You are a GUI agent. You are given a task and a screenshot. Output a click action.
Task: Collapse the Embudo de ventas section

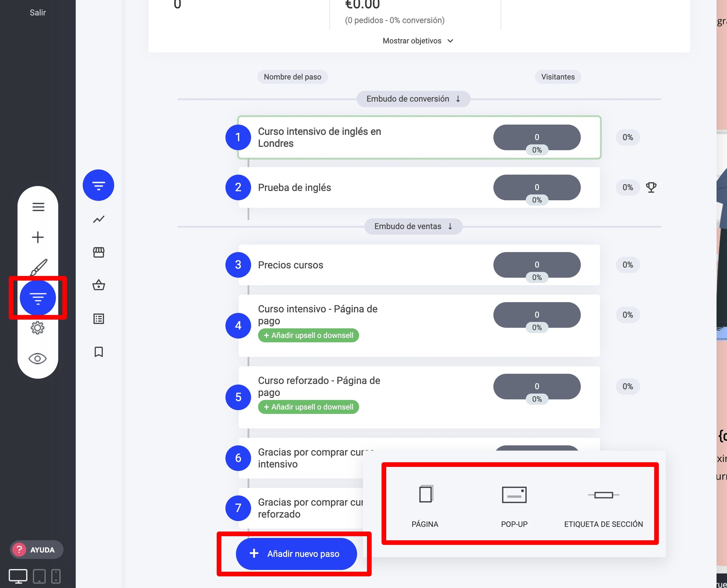click(x=413, y=226)
